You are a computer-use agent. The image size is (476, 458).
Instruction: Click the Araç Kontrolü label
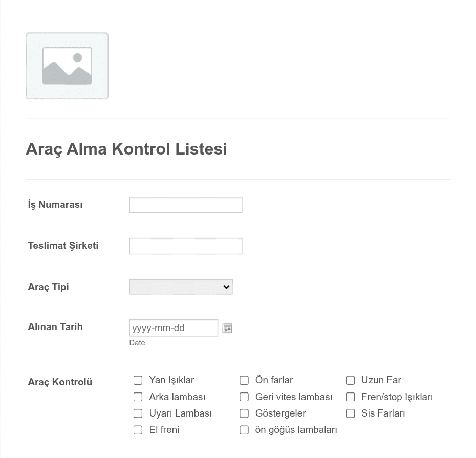tap(60, 382)
